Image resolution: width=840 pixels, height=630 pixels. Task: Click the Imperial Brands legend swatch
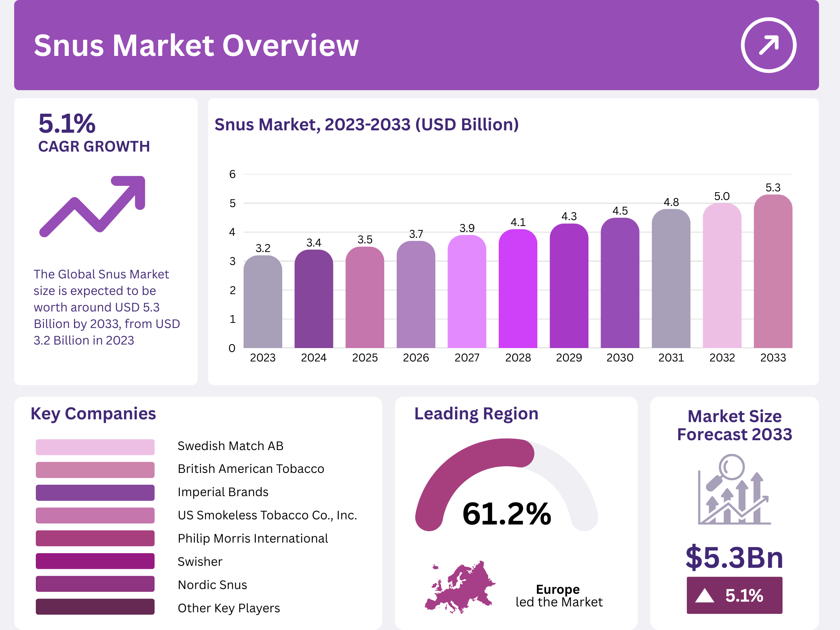click(x=95, y=493)
